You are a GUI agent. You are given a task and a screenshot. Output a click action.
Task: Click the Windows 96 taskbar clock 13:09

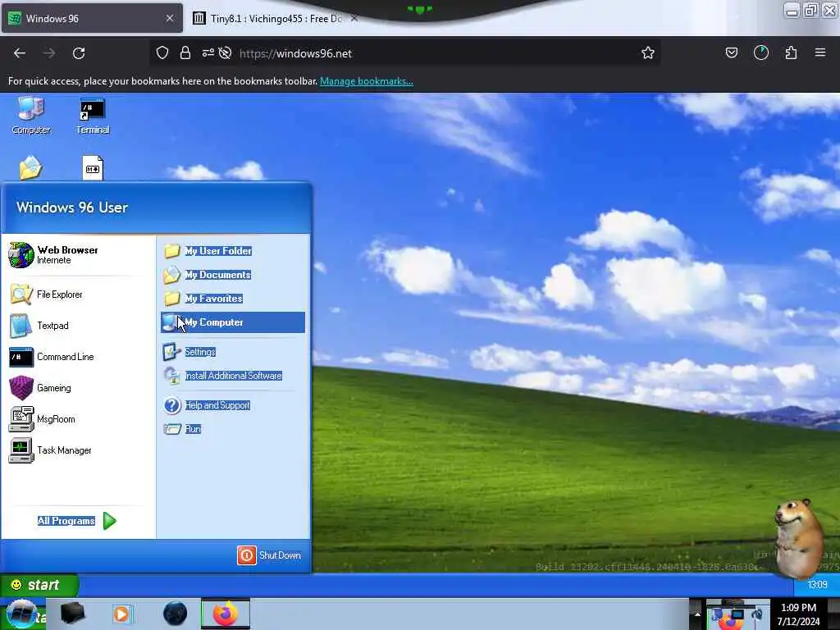coord(817,584)
